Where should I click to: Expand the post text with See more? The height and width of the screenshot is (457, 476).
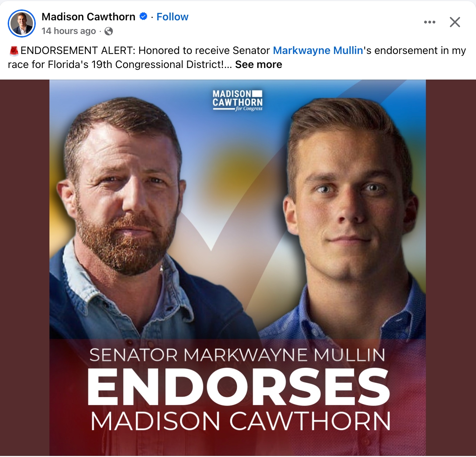coord(259,64)
